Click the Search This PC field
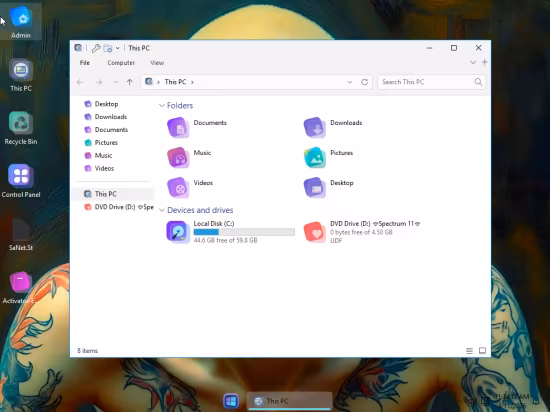 (x=431, y=82)
